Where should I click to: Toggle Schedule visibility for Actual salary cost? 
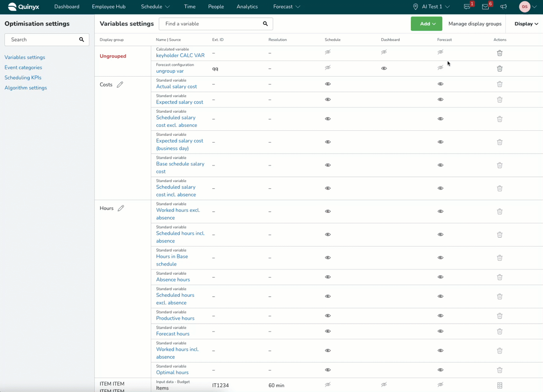click(x=327, y=84)
